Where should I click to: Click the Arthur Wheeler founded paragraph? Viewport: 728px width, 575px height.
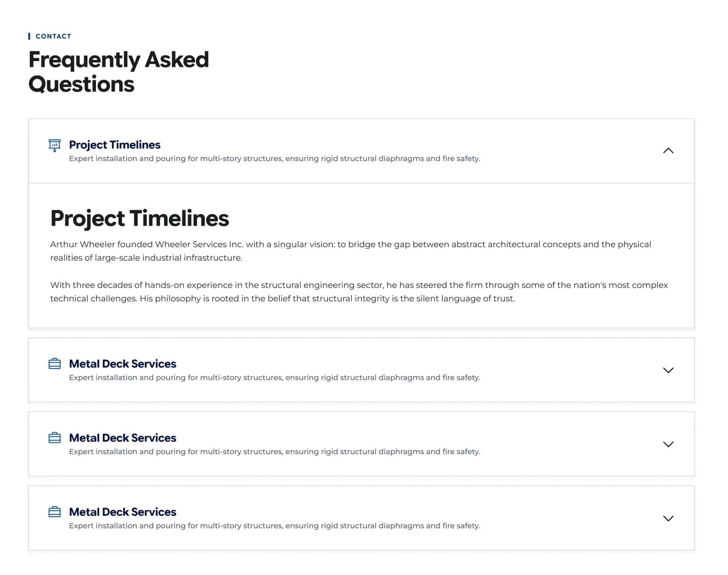coord(351,251)
